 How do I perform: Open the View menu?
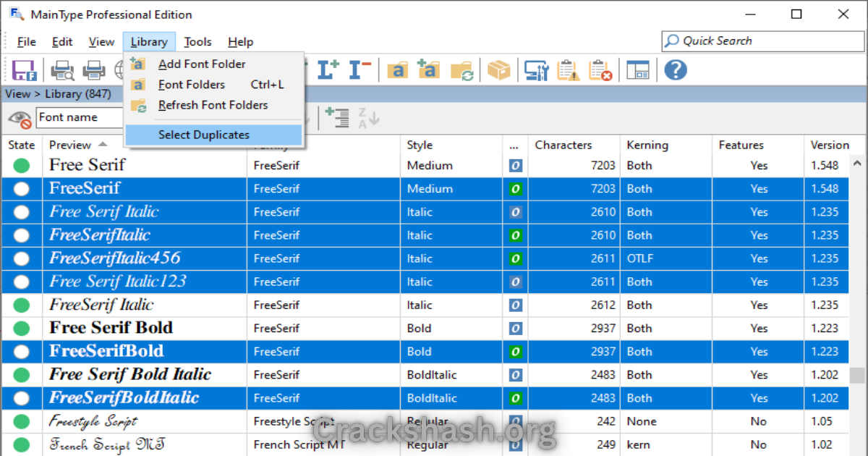click(101, 41)
